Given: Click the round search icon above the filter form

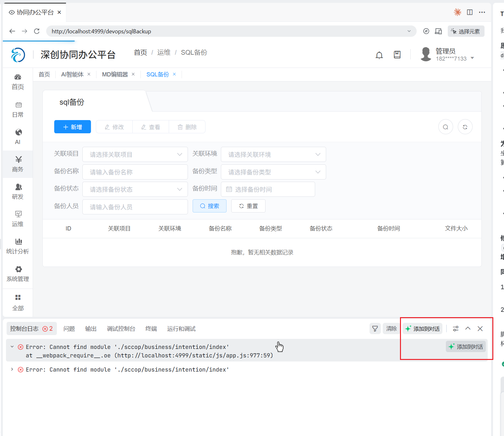Looking at the screenshot, I should coord(445,127).
